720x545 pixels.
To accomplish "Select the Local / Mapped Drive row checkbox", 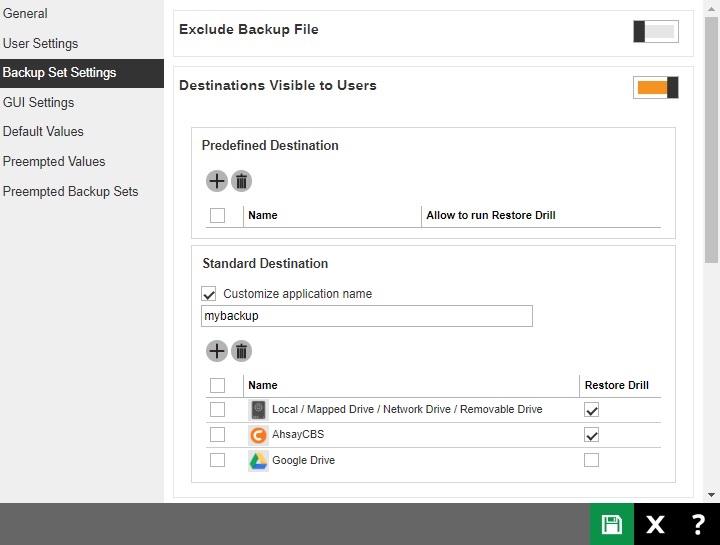I will pos(217,409).
